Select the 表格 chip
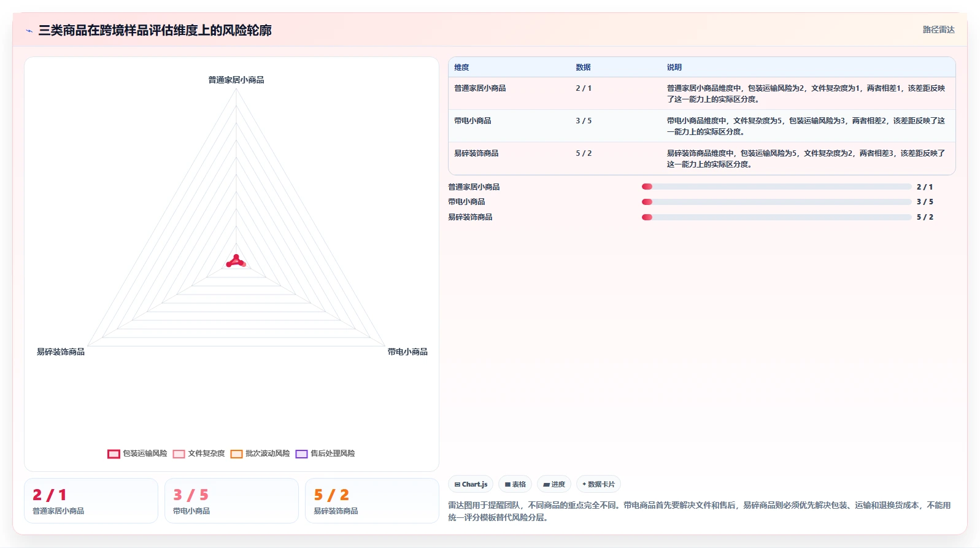Screen dimensions: 980x548 pos(515,484)
